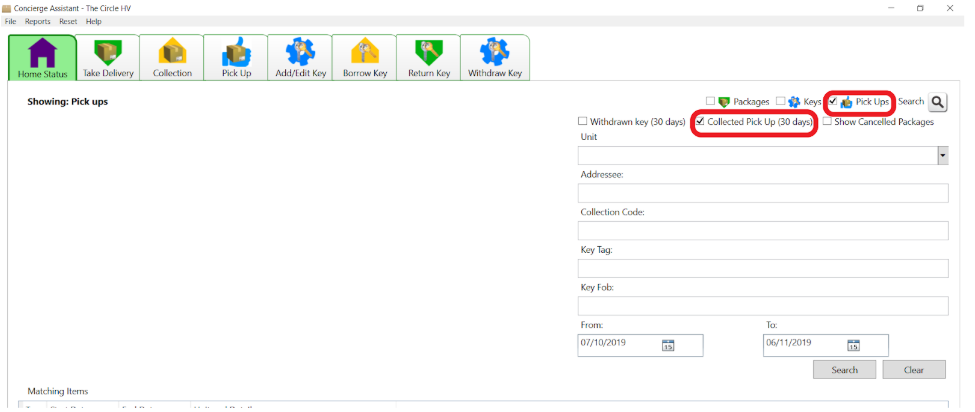Select the Borrow Key tab
Viewport: 975px width, 412px height.
[x=364, y=58]
